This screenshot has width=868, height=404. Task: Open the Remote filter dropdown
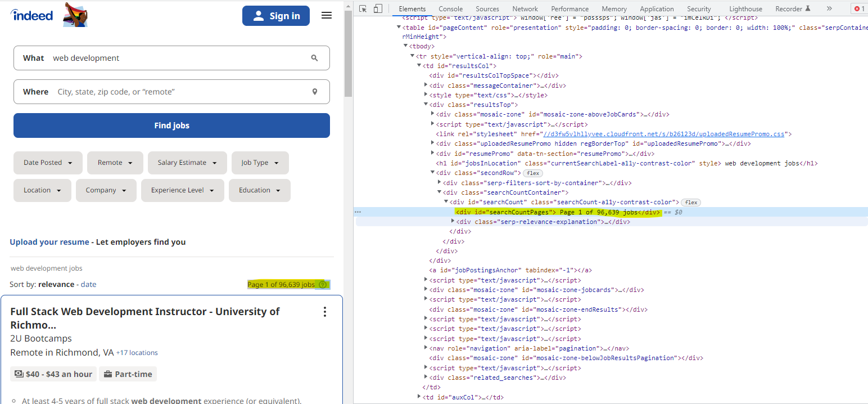pyautogui.click(x=115, y=163)
